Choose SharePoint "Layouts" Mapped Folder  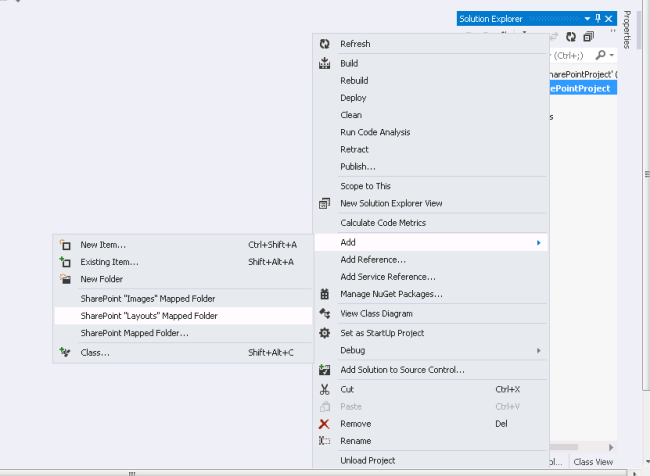[x=183, y=316]
